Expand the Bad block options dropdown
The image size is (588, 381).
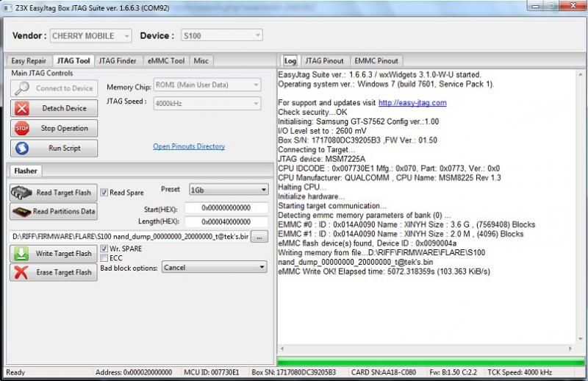[x=214, y=268]
